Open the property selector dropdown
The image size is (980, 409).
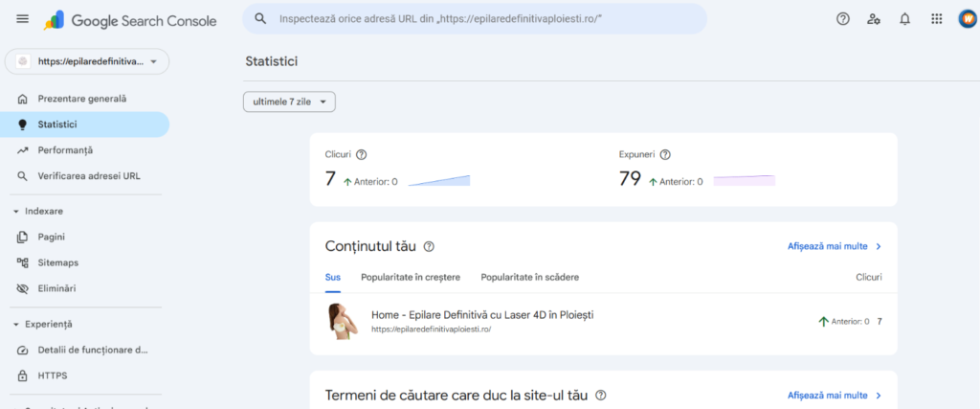point(87,61)
